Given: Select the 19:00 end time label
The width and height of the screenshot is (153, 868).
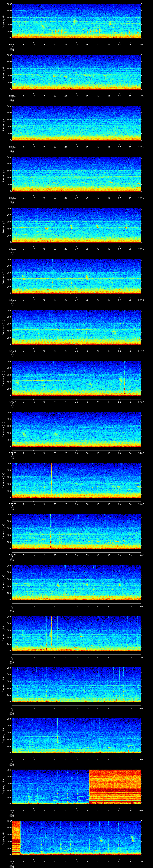Looking at the screenshot, I should pos(141,249).
